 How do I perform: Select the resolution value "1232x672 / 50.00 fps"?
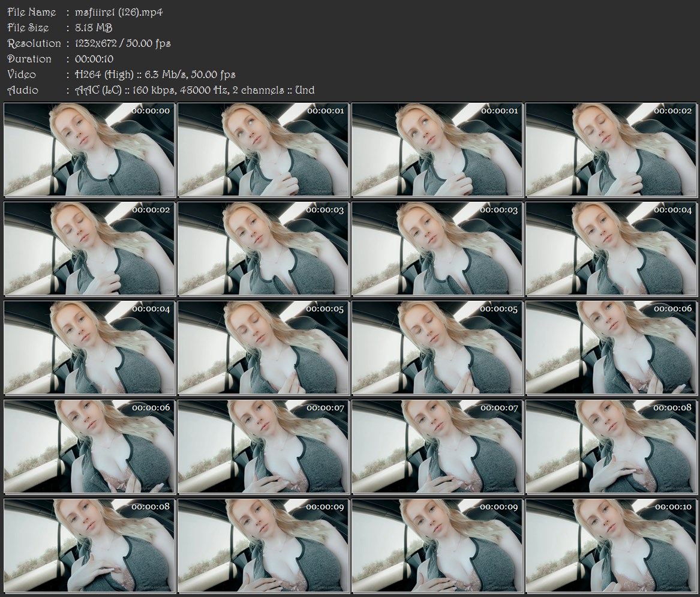click(x=123, y=43)
